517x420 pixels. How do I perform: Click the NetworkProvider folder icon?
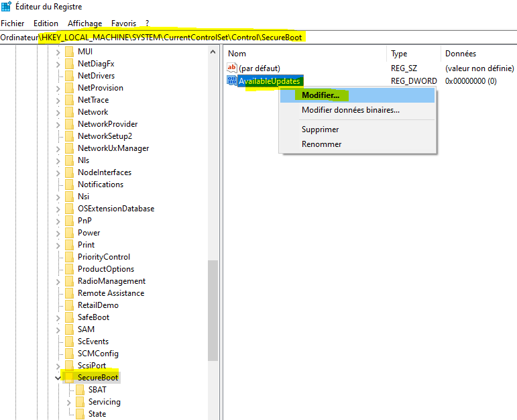69,124
